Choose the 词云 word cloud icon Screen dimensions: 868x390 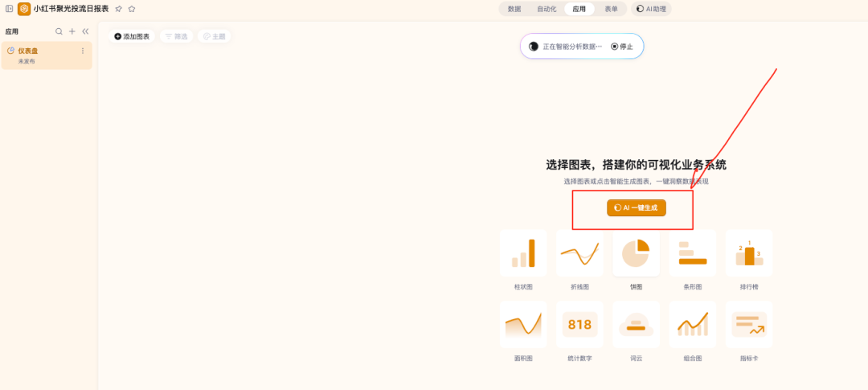coord(636,324)
